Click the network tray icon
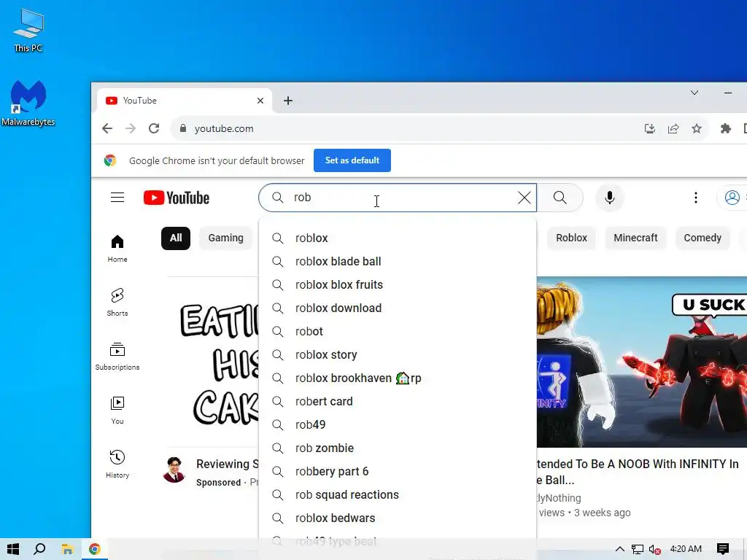Screen dimensions: 747x560 click(x=637, y=549)
